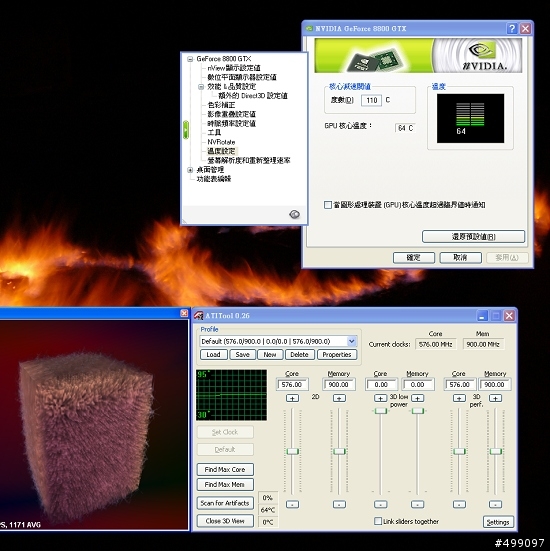Click the green slide-out handle beside tree panel
This screenshot has width=550, height=551.
pos(186,130)
